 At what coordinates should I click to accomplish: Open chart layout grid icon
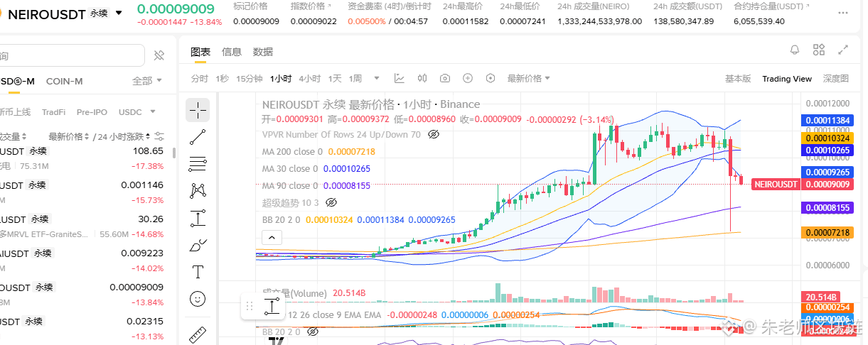(x=819, y=50)
